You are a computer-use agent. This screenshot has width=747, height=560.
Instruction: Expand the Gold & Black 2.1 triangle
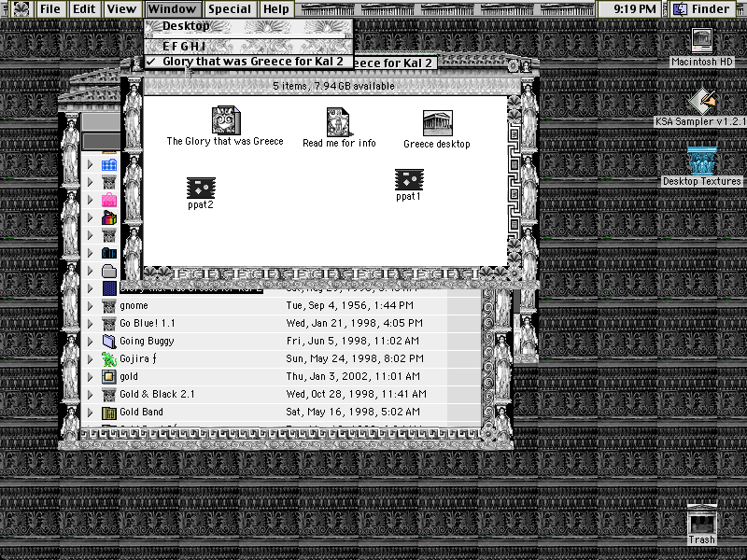[x=90, y=395]
